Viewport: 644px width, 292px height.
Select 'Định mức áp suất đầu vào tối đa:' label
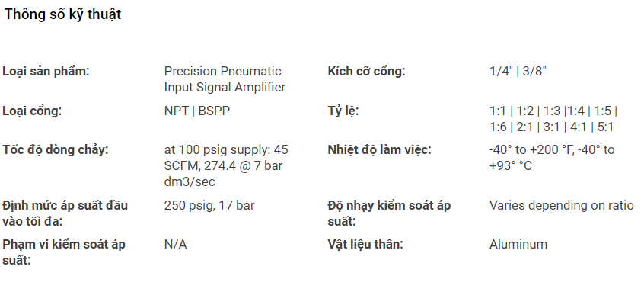coord(65,213)
